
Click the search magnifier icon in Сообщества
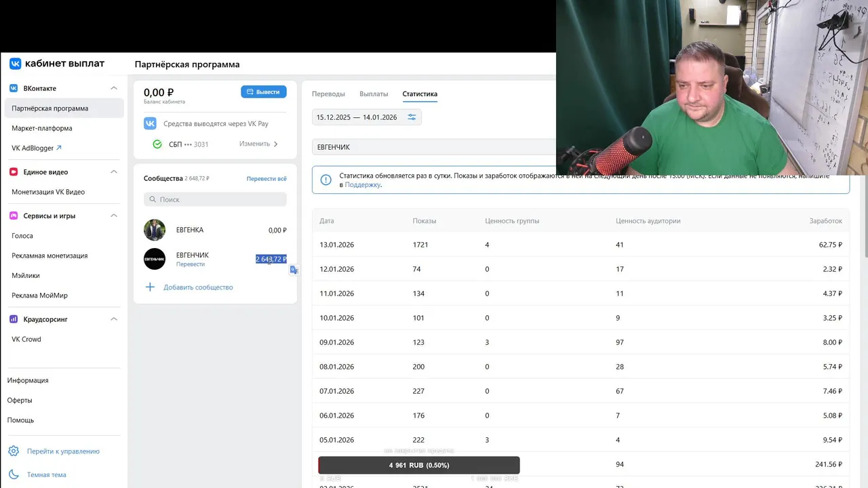pos(153,200)
